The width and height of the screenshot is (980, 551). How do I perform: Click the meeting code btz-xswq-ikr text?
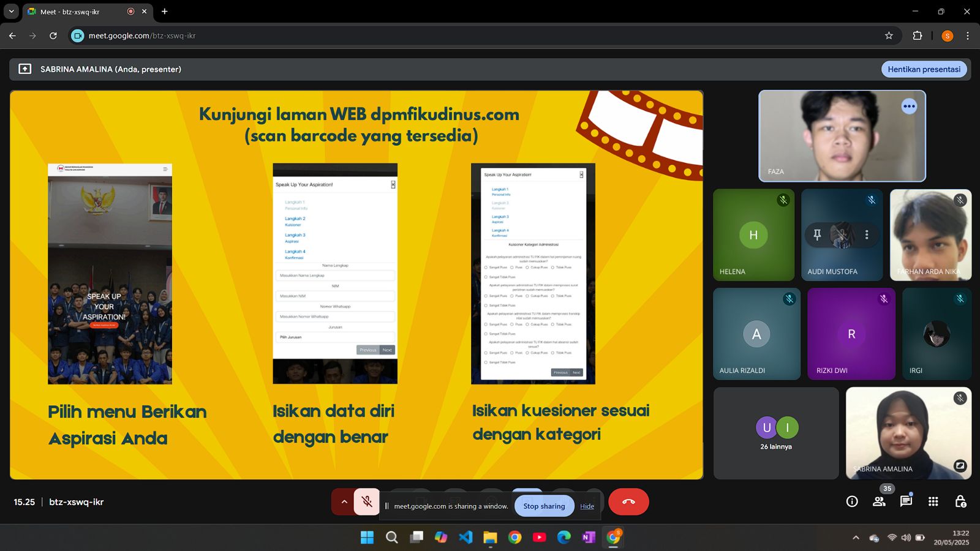click(x=77, y=502)
